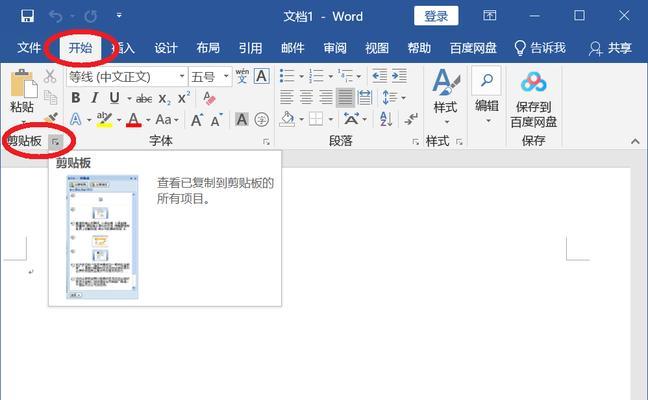The image size is (648, 400).
Task: Open the 字体 dialog launcher
Action: pos(267,142)
